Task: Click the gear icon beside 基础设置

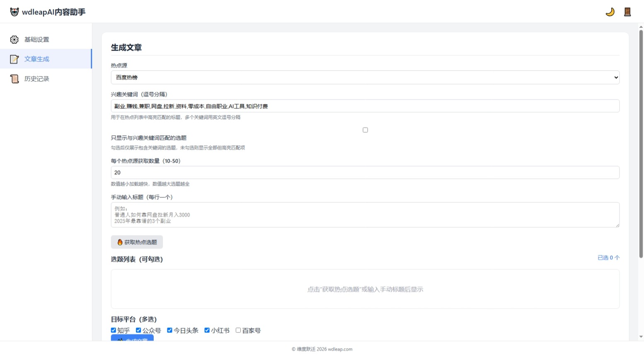Action: click(x=15, y=39)
